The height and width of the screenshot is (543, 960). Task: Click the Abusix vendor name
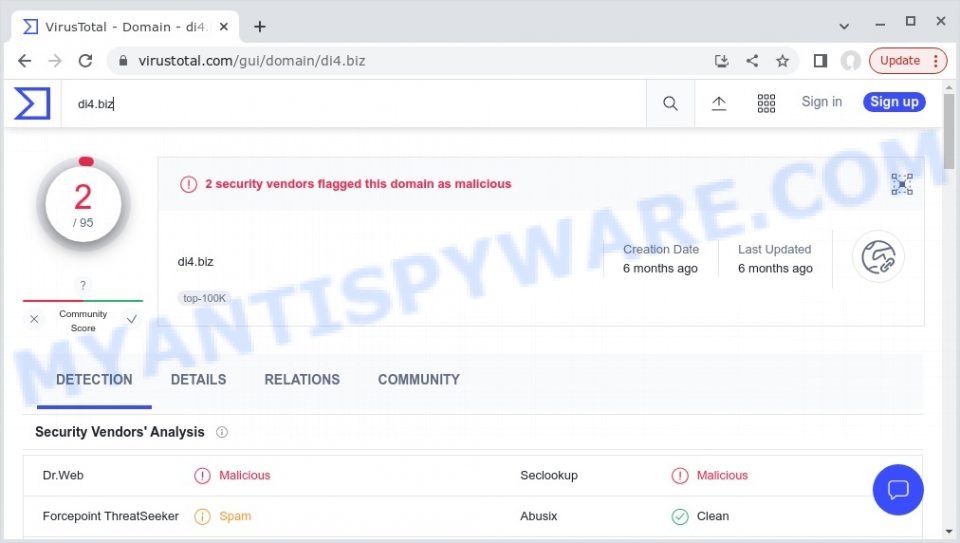click(539, 517)
